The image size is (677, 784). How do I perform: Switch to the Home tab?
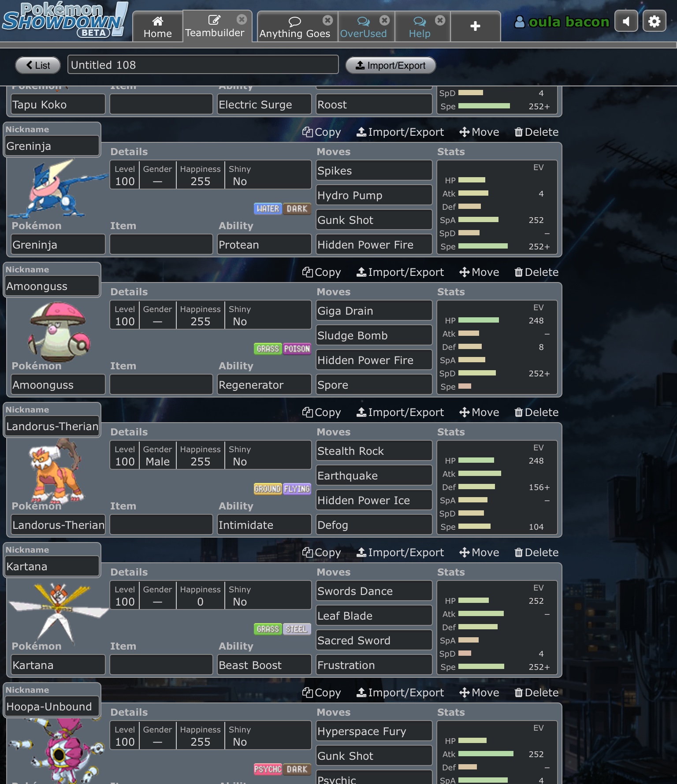click(158, 26)
